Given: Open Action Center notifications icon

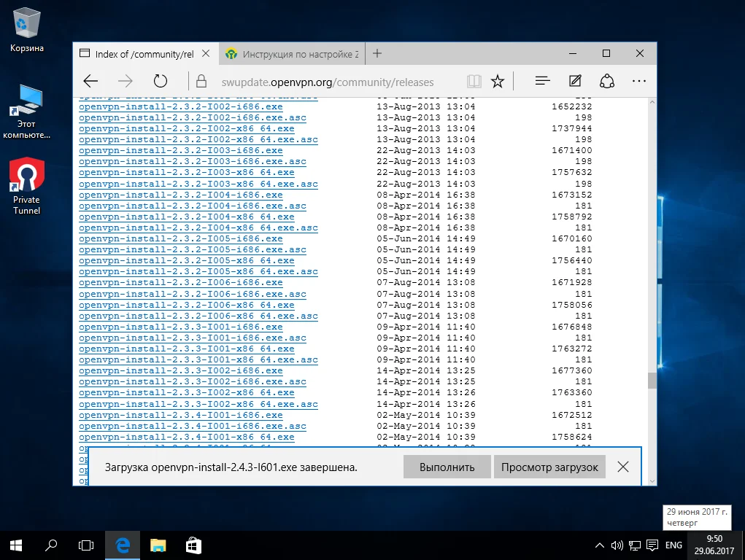Looking at the screenshot, I should click(652, 545).
